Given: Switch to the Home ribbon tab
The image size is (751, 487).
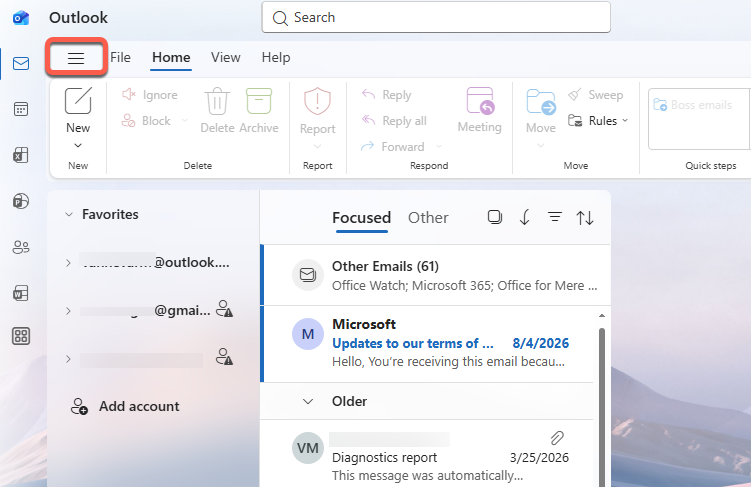Looking at the screenshot, I should point(171,57).
